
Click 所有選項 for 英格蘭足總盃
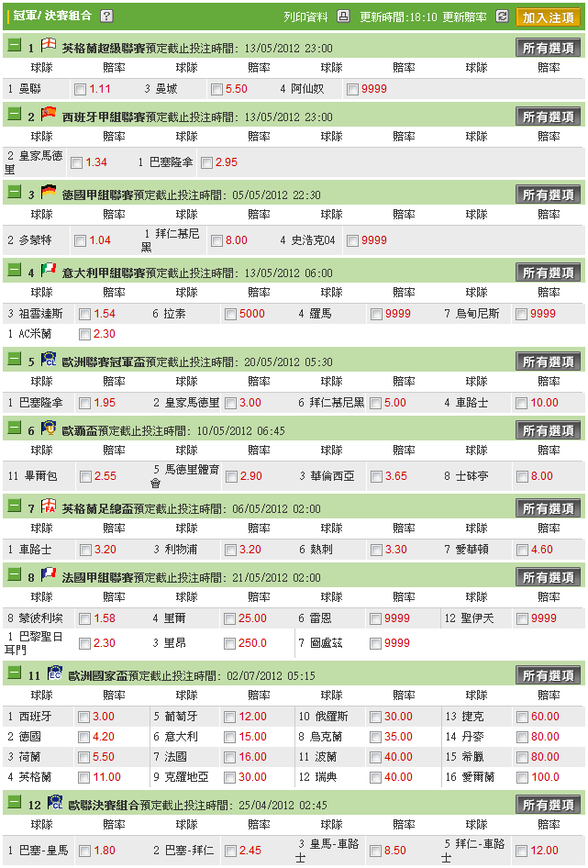click(x=549, y=508)
